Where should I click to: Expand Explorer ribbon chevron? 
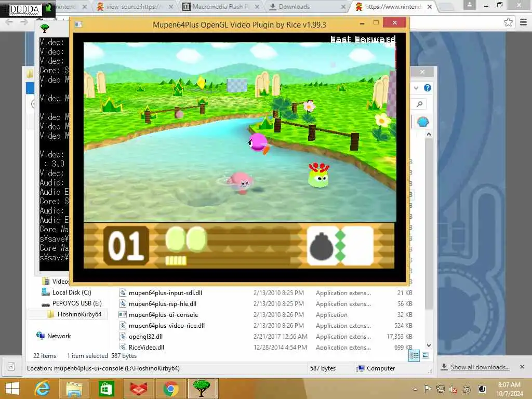pos(416,88)
